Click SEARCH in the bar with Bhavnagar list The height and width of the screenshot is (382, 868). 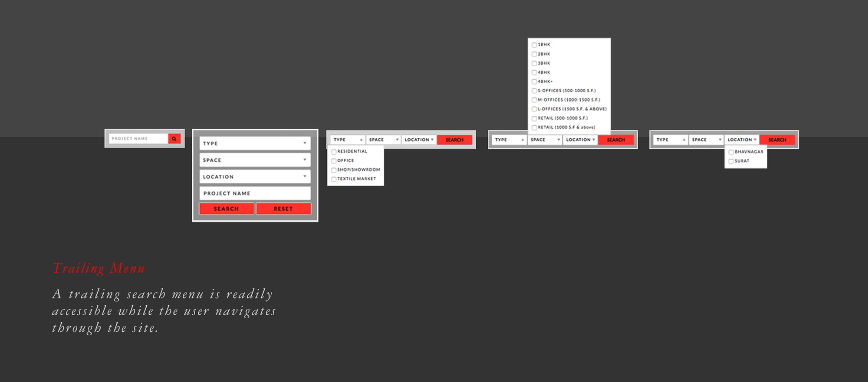[777, 140]
